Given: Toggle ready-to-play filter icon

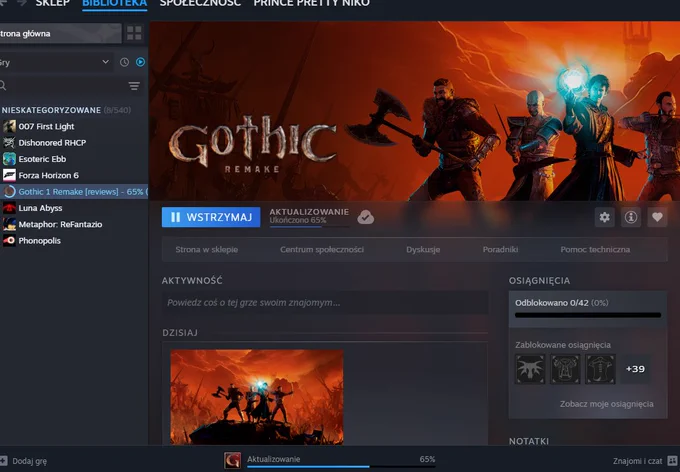Looking at the screenshot, I should pyautogui.click(x=141, y=62).
